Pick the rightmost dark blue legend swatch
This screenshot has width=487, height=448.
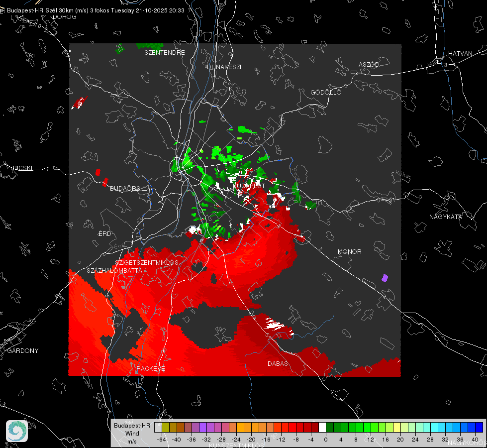click(x=479, y=428)
